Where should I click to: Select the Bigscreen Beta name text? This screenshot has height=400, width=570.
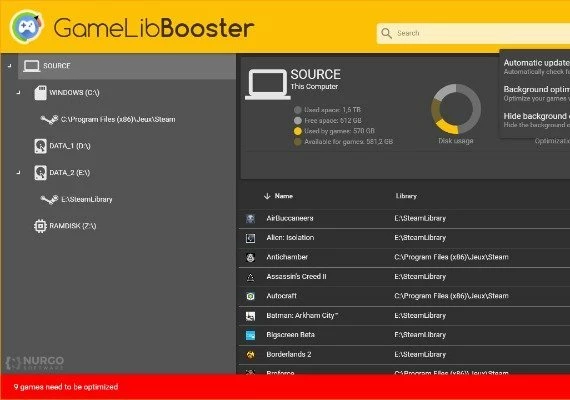tap(290, 335)
